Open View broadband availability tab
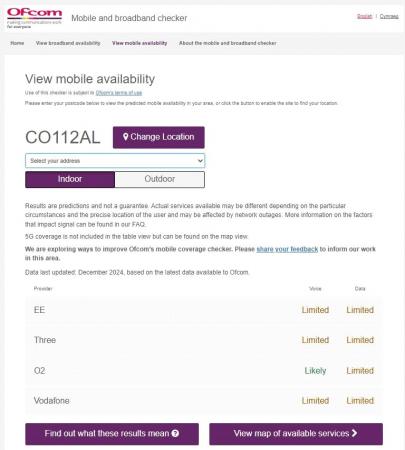 68,43
